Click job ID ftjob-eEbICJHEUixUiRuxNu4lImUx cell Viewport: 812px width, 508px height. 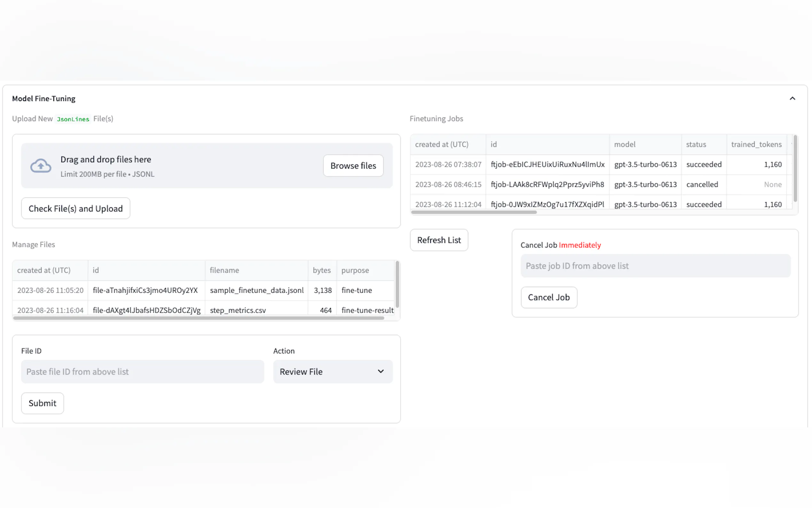[547, 164]
